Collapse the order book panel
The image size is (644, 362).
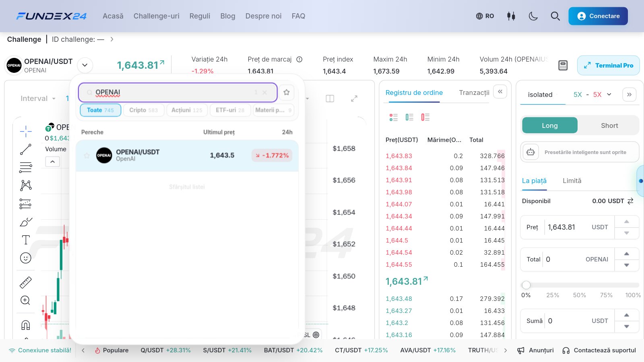tap(500, 92)
